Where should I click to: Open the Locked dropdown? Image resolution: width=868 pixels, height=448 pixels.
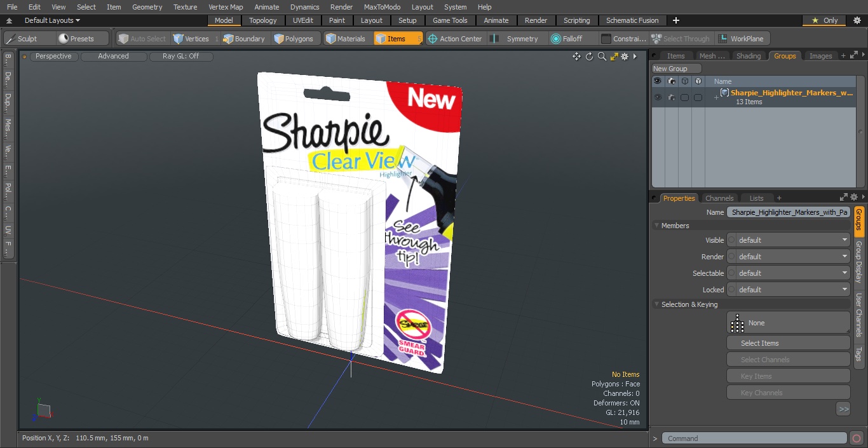pyautogui.click(x=789, y=290)
